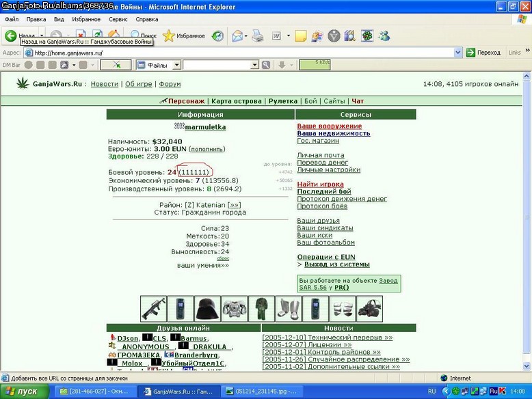This screenshot has height=399, width=532.
Task: Open Протокол боёв link
Action: point(322,206)
